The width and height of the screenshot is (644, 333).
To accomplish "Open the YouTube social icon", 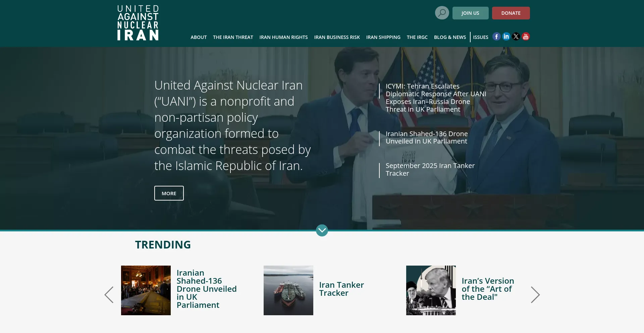I will (x=526, y=37).
